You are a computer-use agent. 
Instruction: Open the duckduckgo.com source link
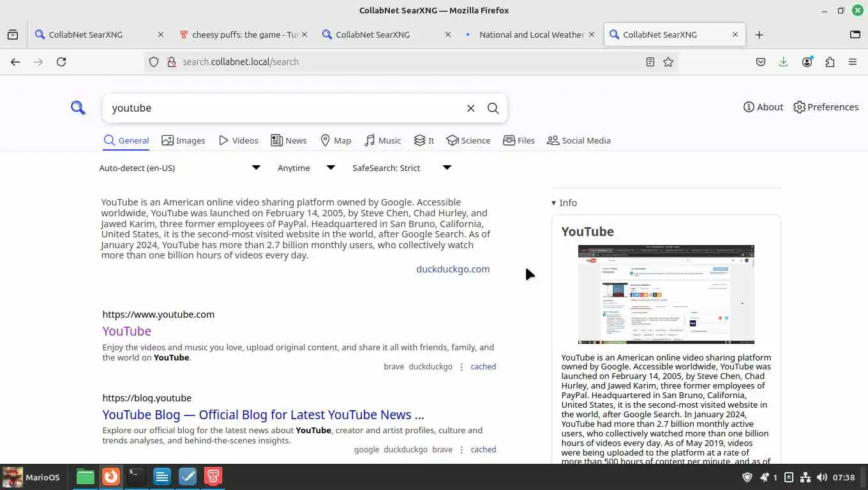[x=453, y=269]
